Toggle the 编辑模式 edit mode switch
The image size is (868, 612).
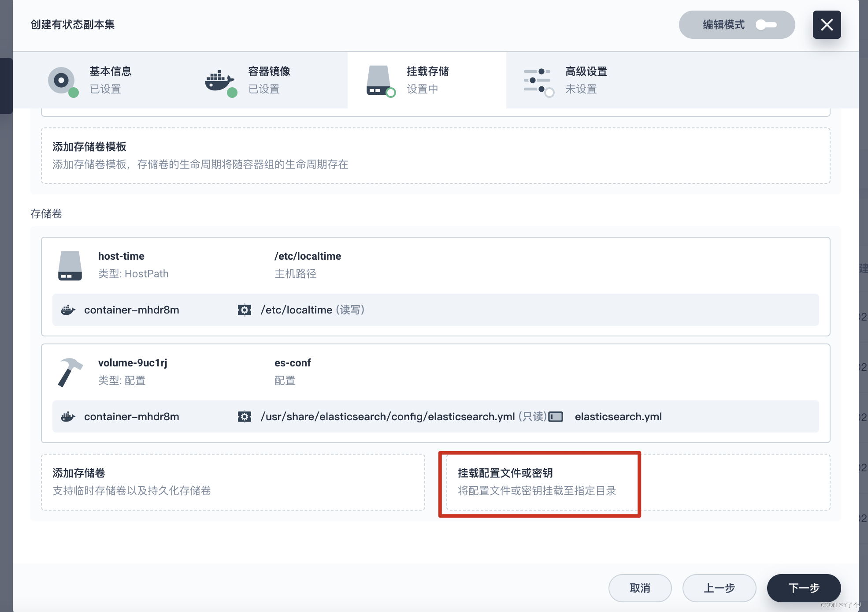(766, 25)
